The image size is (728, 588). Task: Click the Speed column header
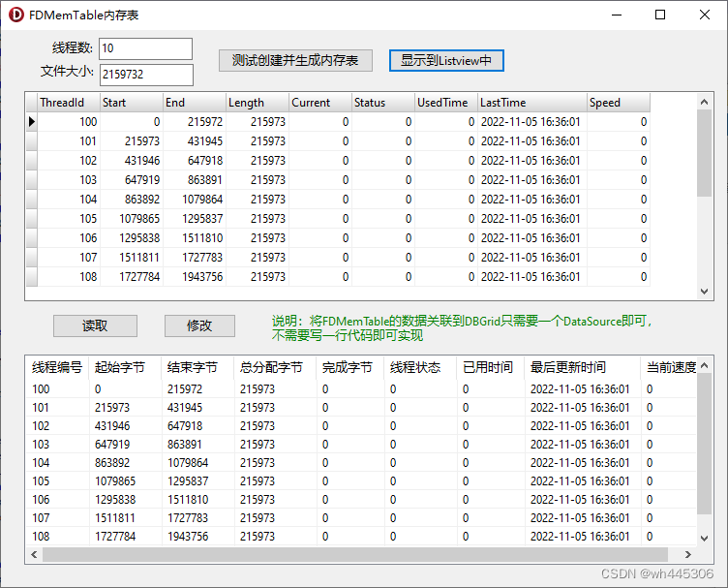pyautogui.click(x=619, y=103)
